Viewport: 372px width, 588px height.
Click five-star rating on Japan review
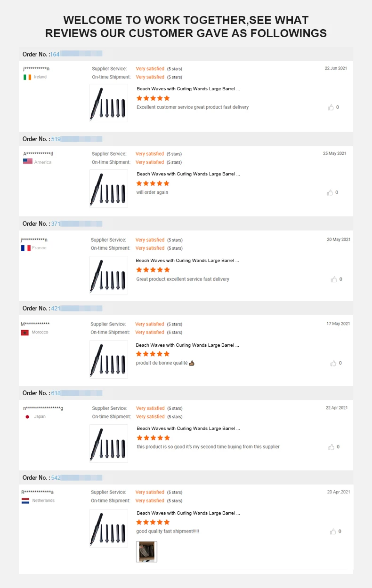tap(153, 438)
